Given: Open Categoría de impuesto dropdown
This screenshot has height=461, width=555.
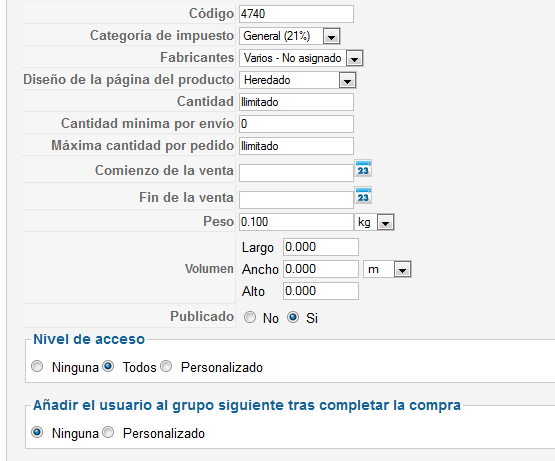Looking at the screenshot, I should click(x=290, y=36).
